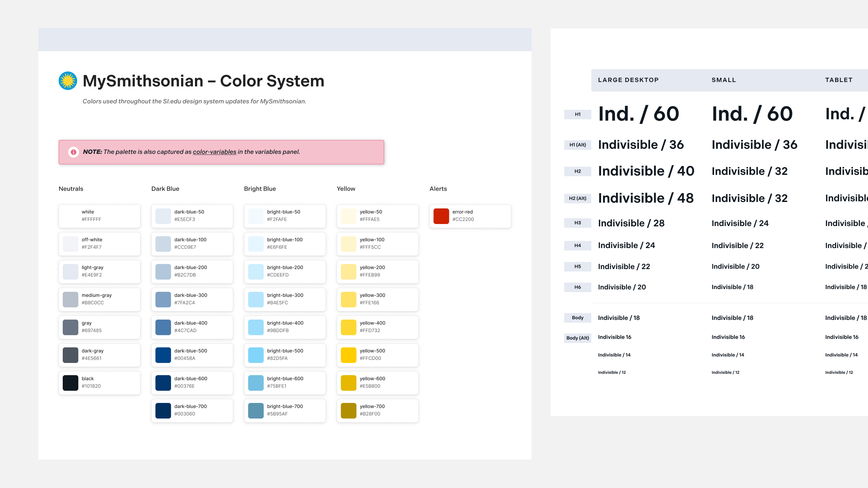
Task: Select the yellow-700 #B28F00 card
Action: click(x=377, y=410)
